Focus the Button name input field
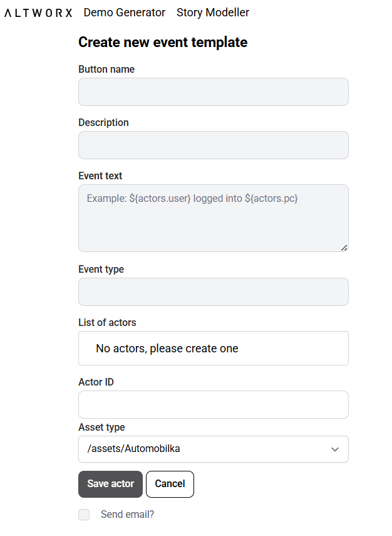 point(213,92)
